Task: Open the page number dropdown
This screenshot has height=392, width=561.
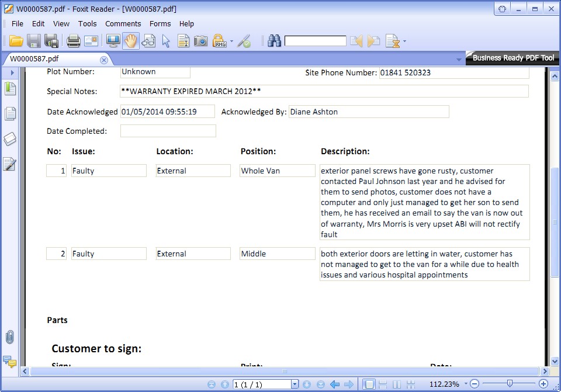Action: (295, 384)
